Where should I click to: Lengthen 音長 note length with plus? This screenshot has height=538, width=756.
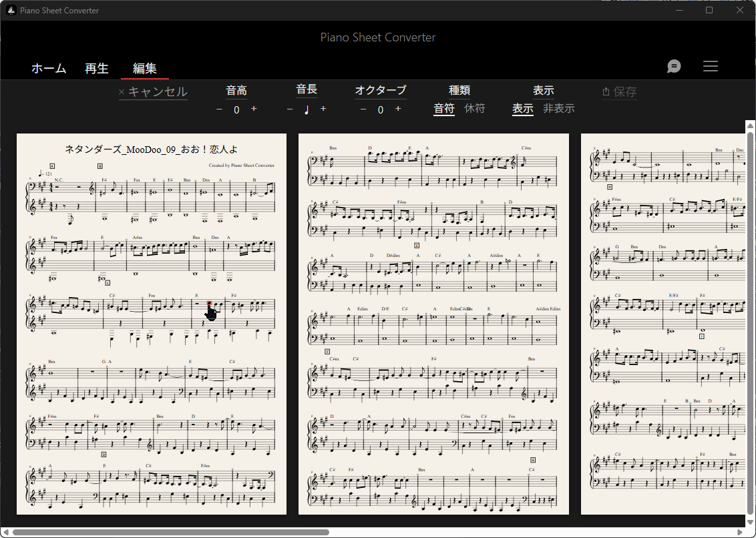323,109
